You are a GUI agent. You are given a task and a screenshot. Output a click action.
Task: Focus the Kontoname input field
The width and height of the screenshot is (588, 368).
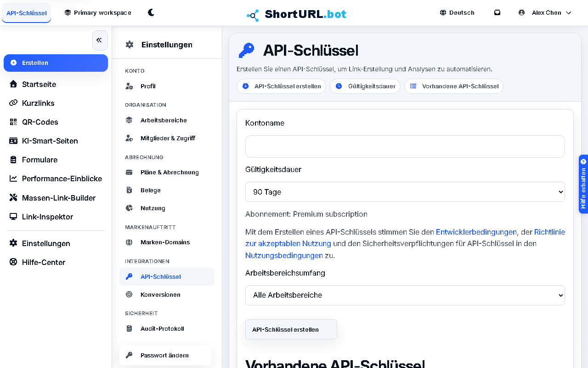[405, 146]
